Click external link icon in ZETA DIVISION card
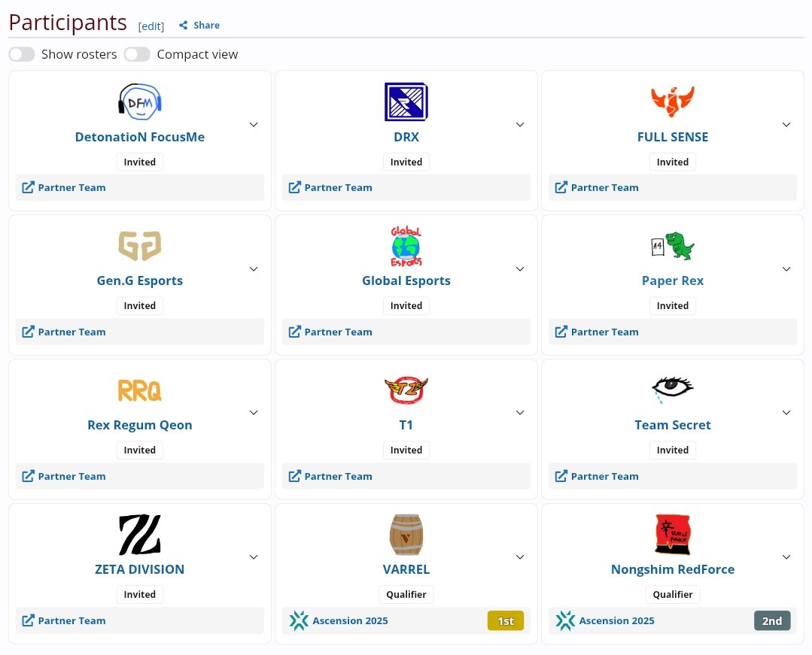Screen dimensions: 812x655 point(28,620)
